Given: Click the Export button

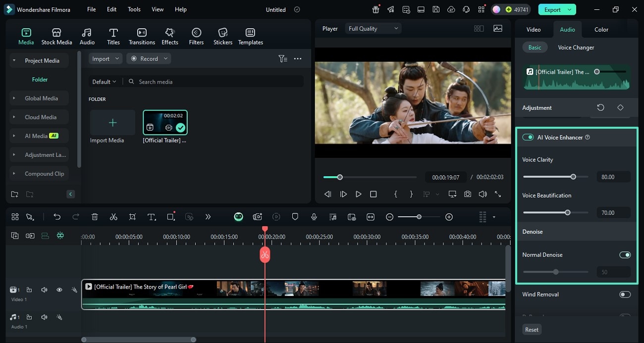Looking at the screenshot, I should pyautogui.click(x=552, y=9).
